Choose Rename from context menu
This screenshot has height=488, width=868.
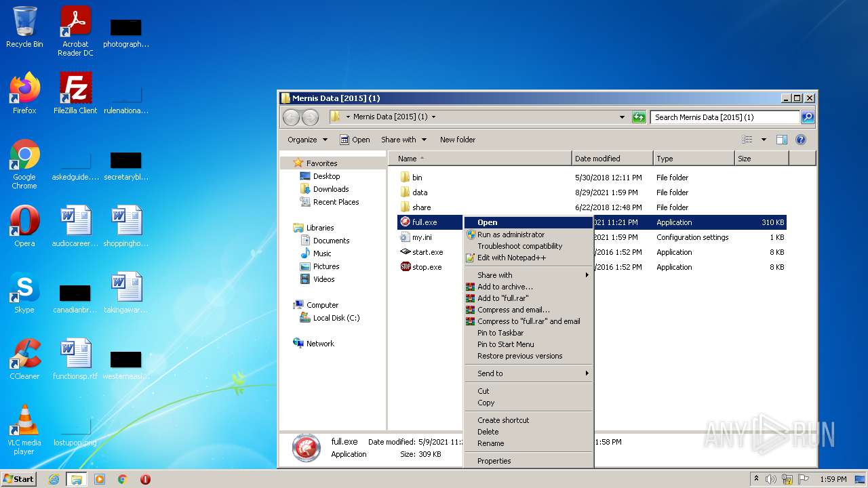(528, 443)
